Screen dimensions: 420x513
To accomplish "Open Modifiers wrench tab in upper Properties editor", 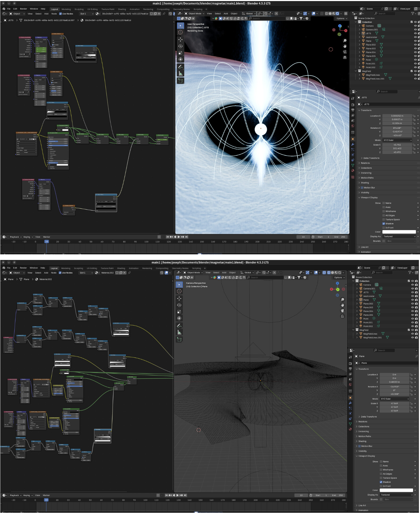I will [x=353, y=144].
